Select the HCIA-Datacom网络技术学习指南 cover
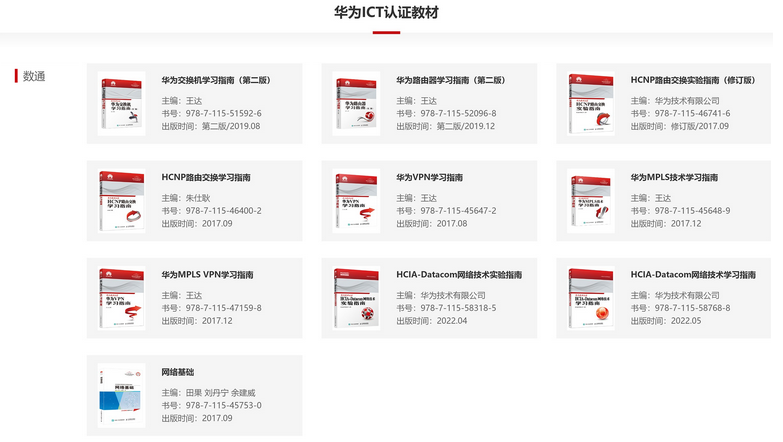This screenshot has width=783, height=442. pyautogui.click(x=591, y=298)
